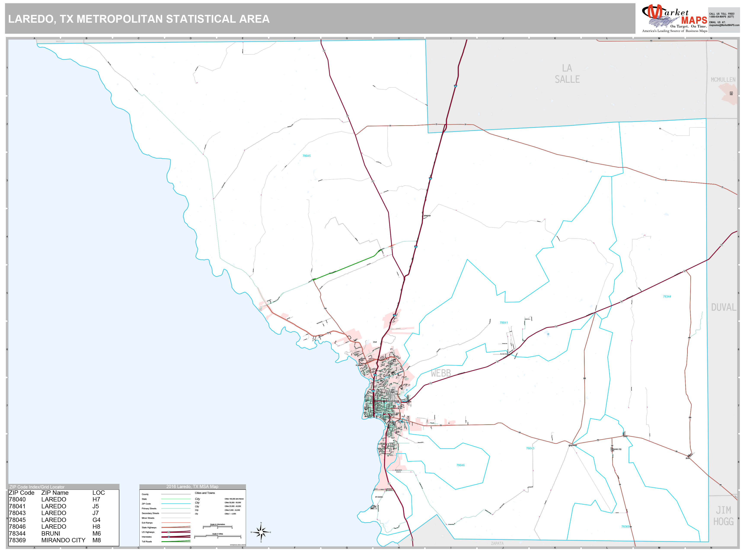Click the Toll Roads green line symbol
747x560 pixels.
click(x=176, y=542)
